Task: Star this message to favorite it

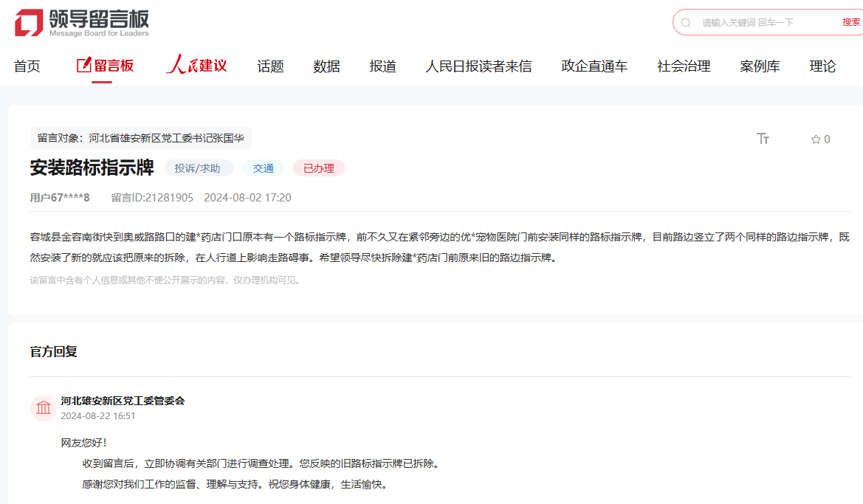Action: tap(816, 139)
